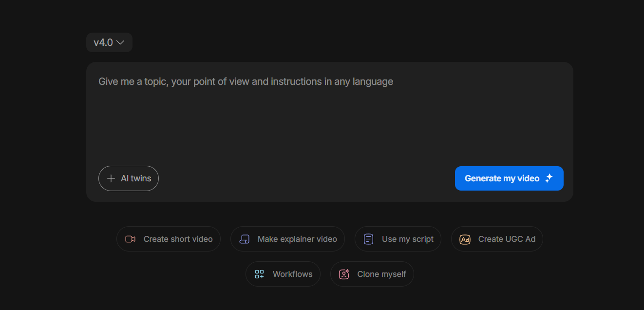The image size is (644, 310).
Task: Choose Make explainer video
Action: coord(287,239)
